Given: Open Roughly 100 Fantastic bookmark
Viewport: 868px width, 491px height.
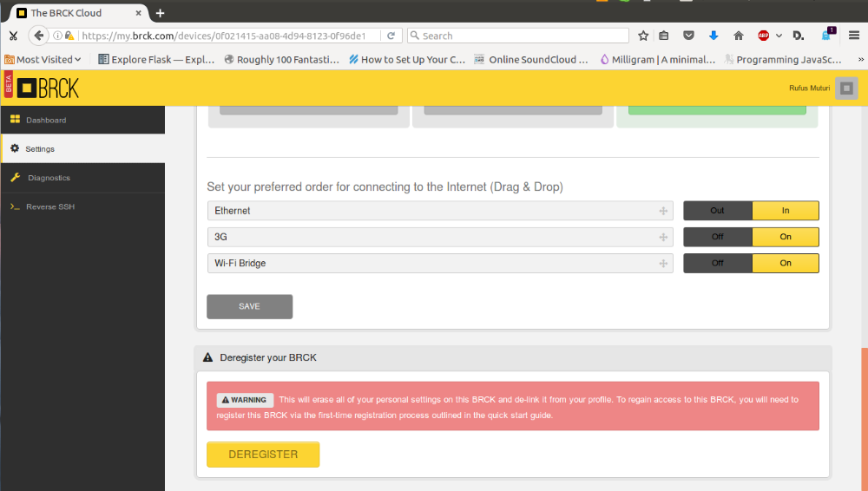Looking at the screenshot, I should click(x=282, y=59).
